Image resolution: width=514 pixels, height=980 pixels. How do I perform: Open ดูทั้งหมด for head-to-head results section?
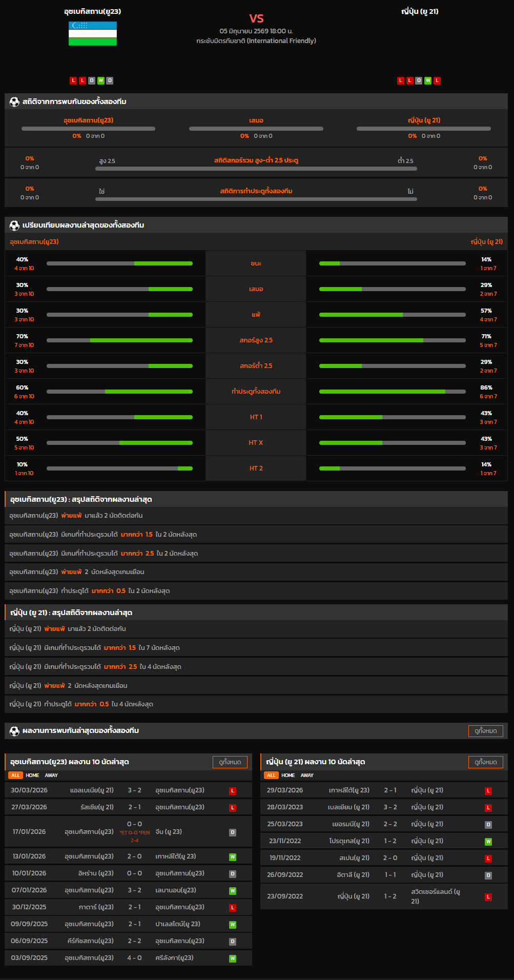pyautogui.click(x=486, y=731)
